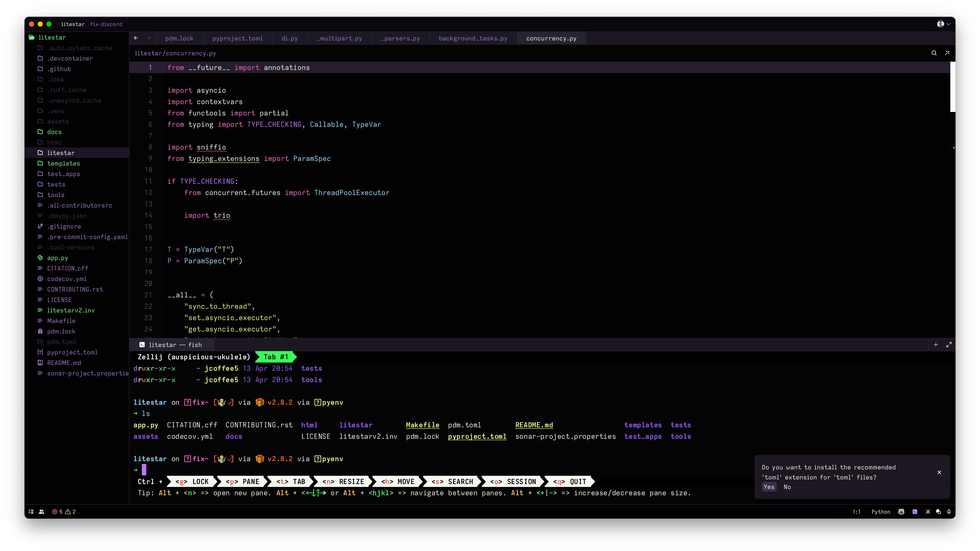The image size is (980, 551).
Task: Open the Zed assistant panel icon
Action: tap(928, 511)
